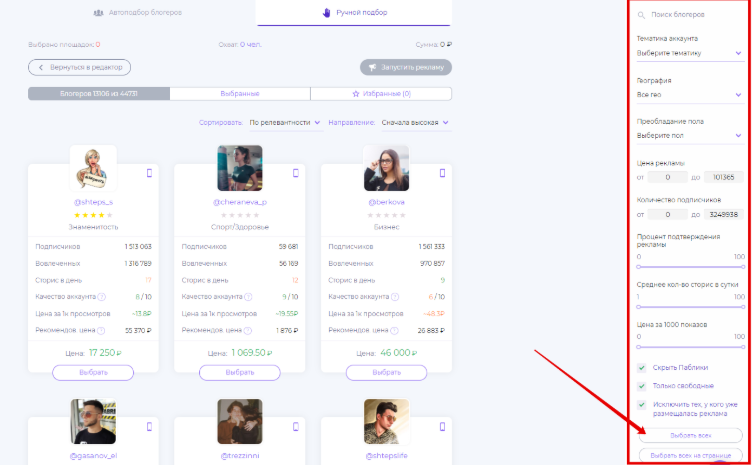Click recommended price help icon on @berkova card

(x=394, y=330)
